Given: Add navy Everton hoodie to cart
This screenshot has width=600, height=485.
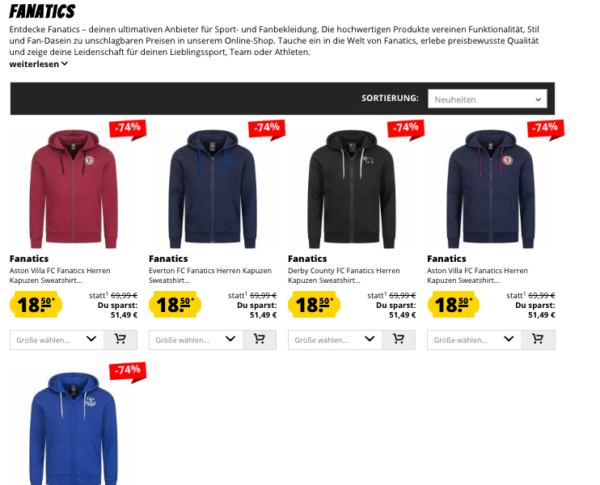Looking at the screenshot, I should pos(259,339).
